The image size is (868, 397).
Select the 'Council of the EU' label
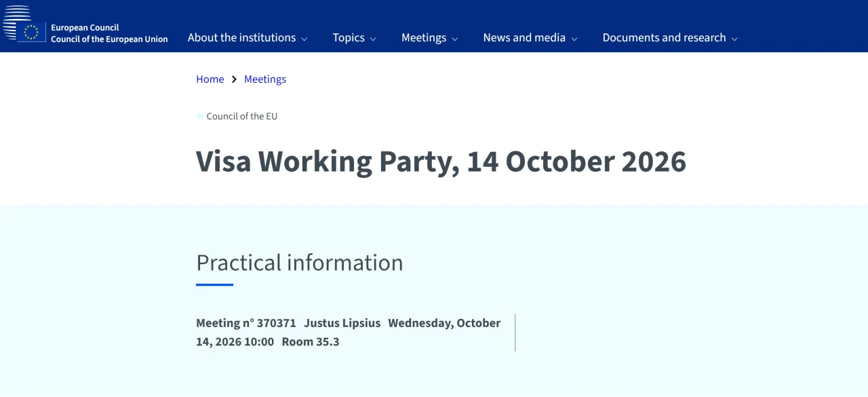pos(242,116)
